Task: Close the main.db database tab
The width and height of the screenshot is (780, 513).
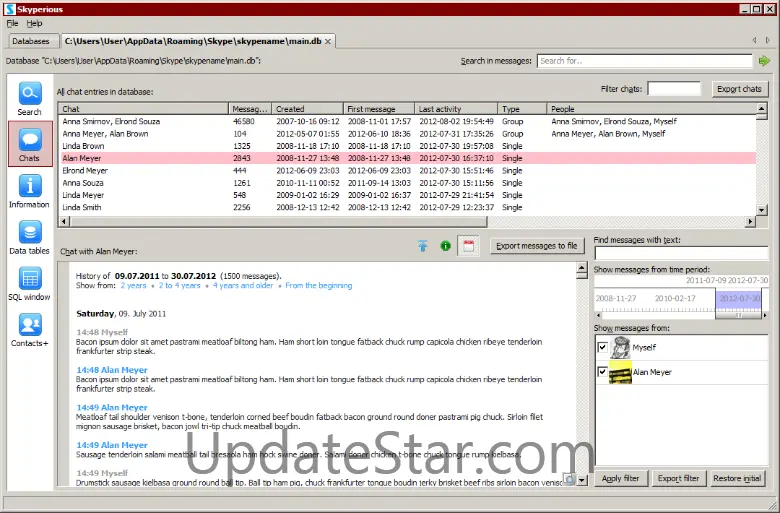Action: point(328,41)
